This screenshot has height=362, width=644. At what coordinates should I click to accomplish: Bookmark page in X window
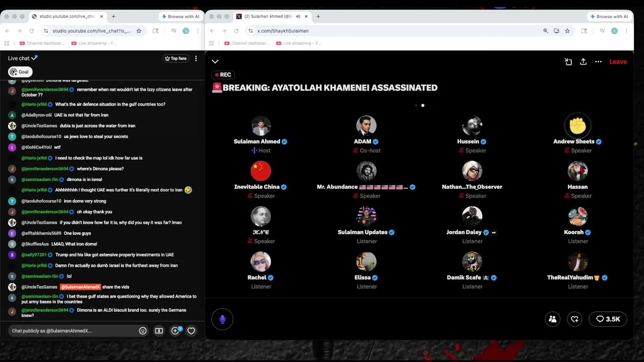tap(568, 31)
